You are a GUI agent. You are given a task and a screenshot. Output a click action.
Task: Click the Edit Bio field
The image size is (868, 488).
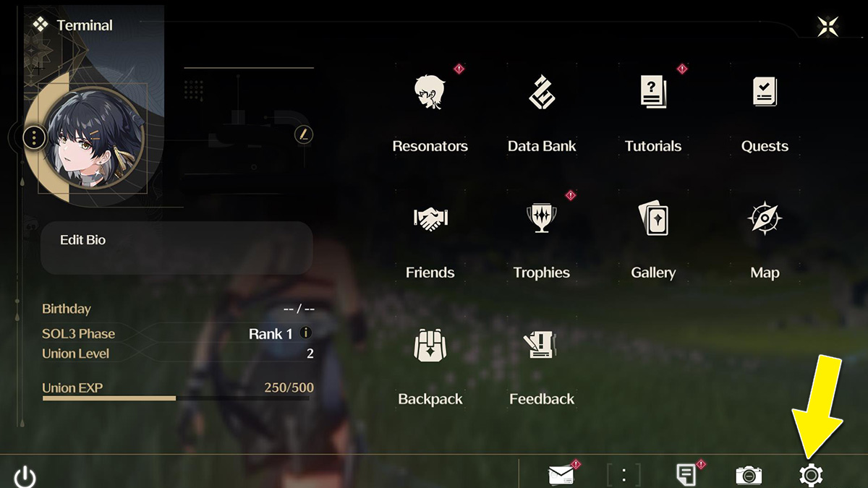click(176, 247)
